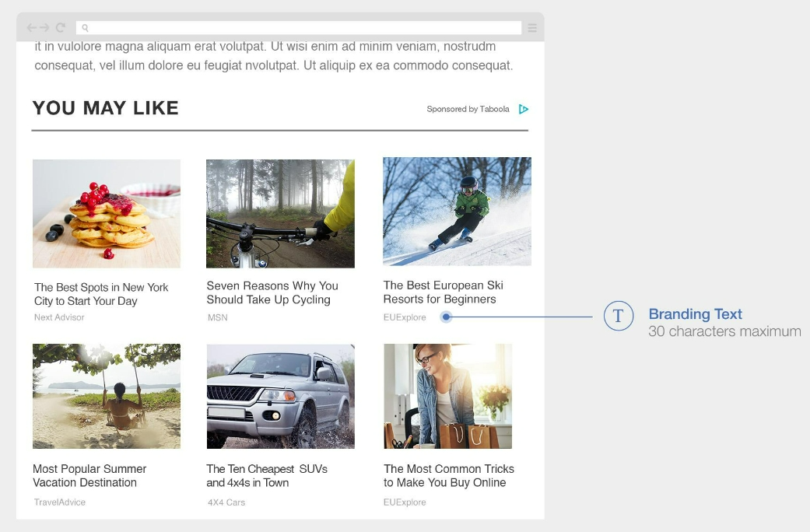This screenshot has height=532, width=810.
Task: Click the blue dot marker beside EUExplore
Action: tap(446, 317)
